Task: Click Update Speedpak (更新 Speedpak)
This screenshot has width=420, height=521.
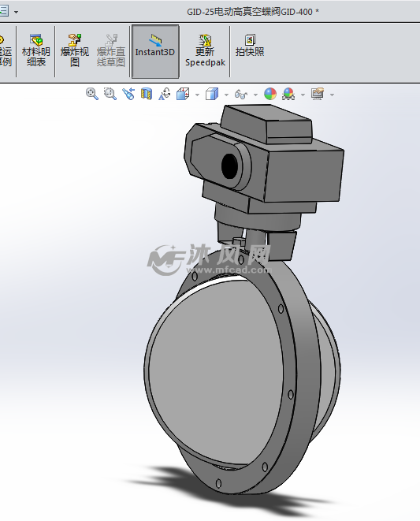Action: [x=205, y=50]
